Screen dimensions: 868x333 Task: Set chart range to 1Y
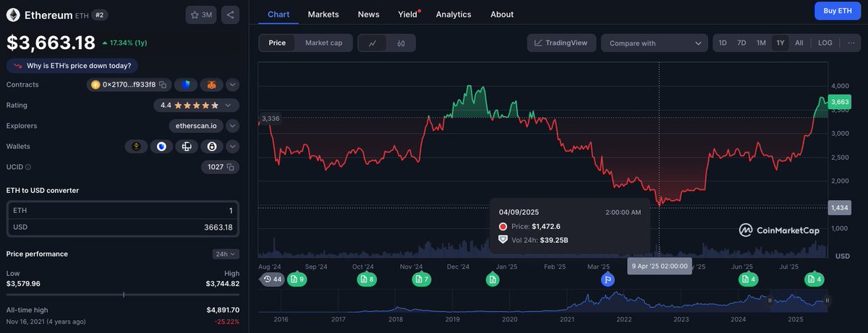click(x=780, y=43)
